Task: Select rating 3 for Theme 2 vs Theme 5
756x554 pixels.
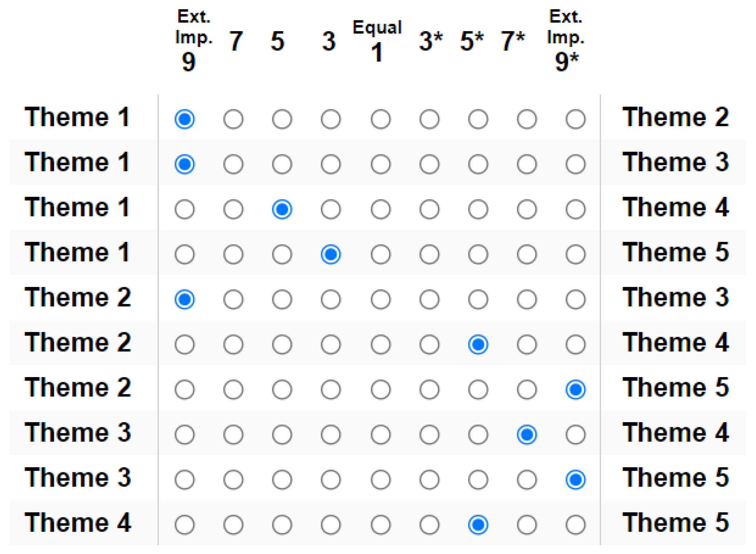Action: [330, 389]
